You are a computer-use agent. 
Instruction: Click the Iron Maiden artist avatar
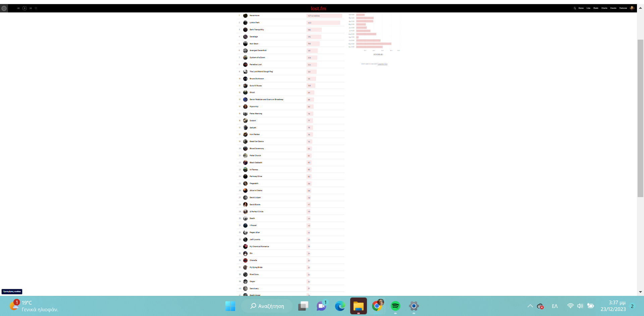pyautogui.click(x=245, y=134)
